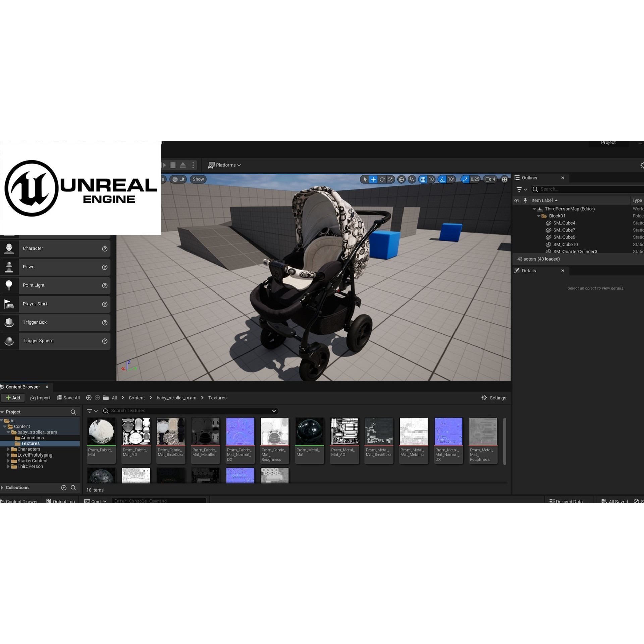
Task: Activate the rotate gizmo tool
Action: [x=382, y=179]
